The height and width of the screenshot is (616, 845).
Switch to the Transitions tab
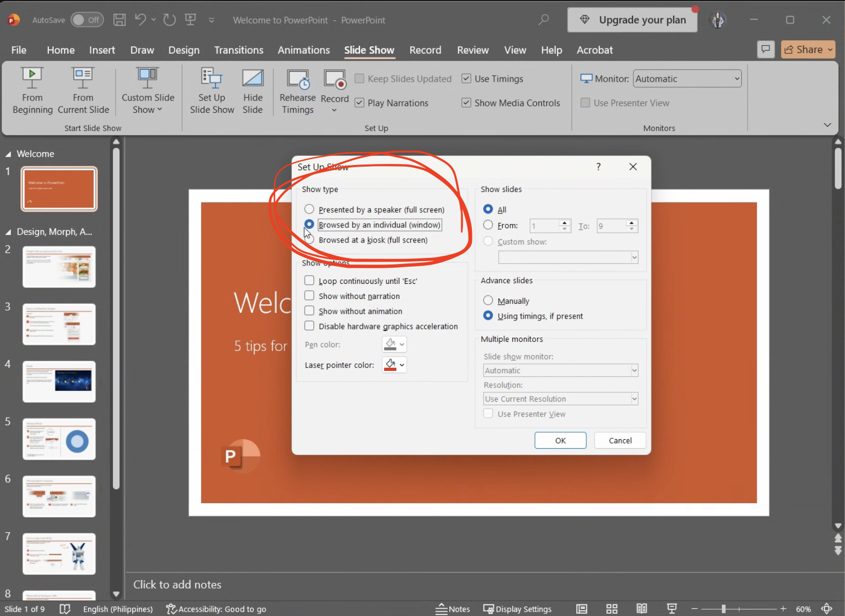pyautogui.click(x=239, y=50)
